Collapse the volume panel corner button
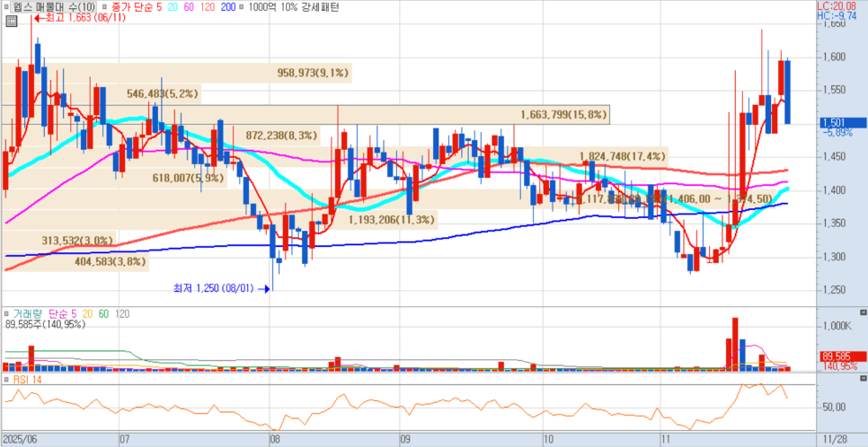 point(864,312)
